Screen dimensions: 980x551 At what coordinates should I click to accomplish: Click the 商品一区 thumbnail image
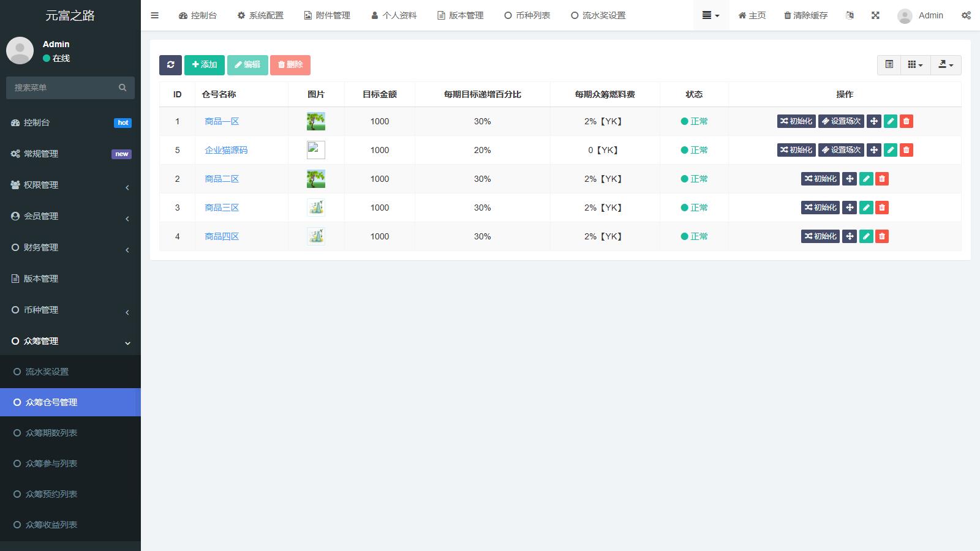pos(316,121)
